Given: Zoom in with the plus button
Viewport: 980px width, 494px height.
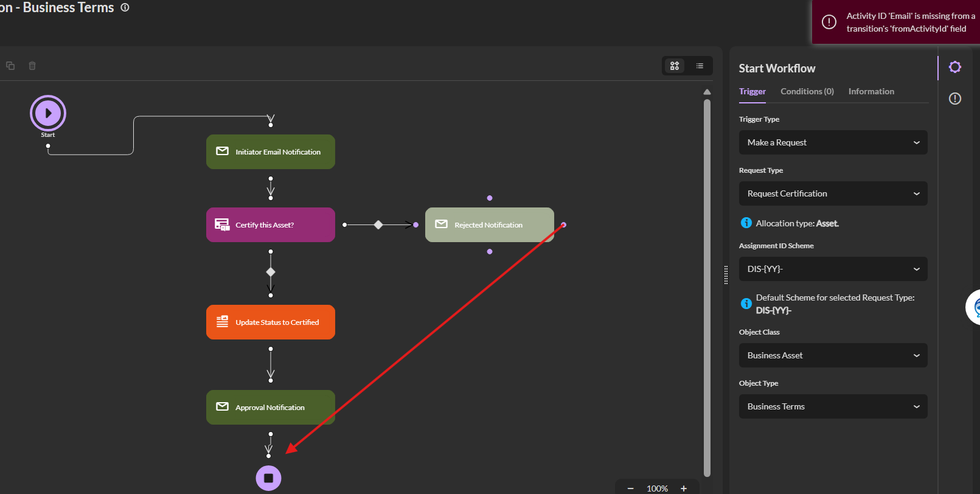Looking at the screenshot, I should click(684, 489).
